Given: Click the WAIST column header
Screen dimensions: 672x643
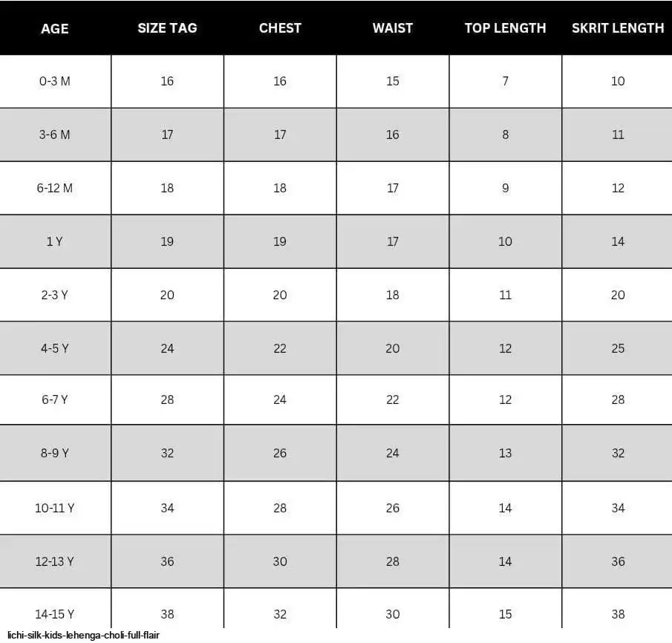Looking at the screenshot, I should pos(393,28).
